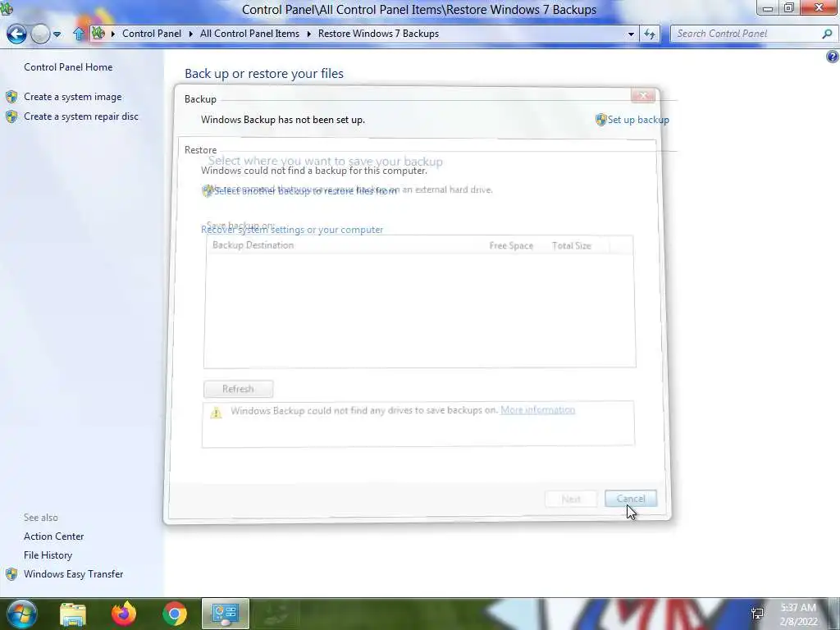
Task: Click the Next button
Action: point(571,499)
